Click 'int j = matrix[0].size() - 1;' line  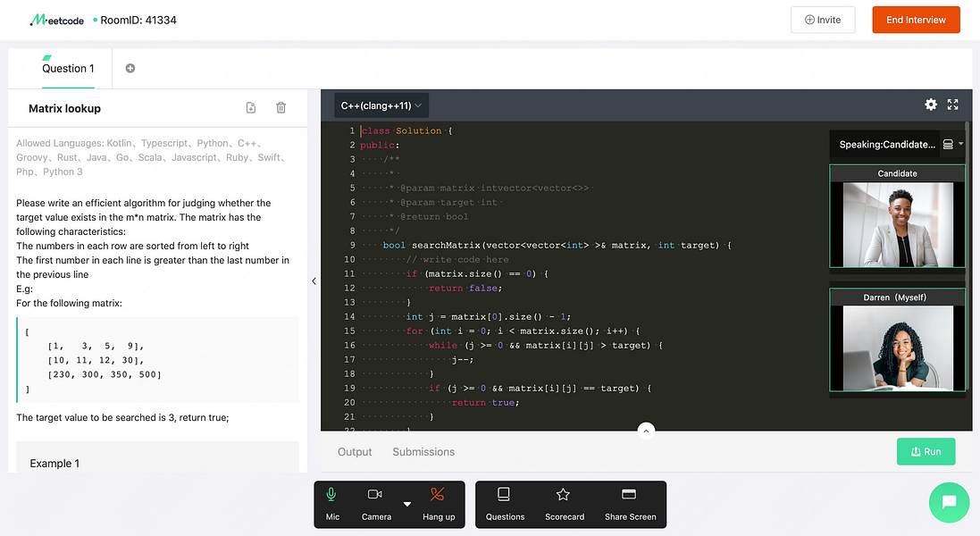click(x=488, y=317)
